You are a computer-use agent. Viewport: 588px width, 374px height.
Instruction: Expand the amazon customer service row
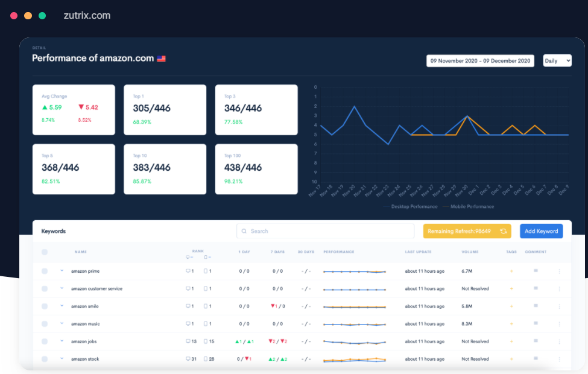[62, 288]
